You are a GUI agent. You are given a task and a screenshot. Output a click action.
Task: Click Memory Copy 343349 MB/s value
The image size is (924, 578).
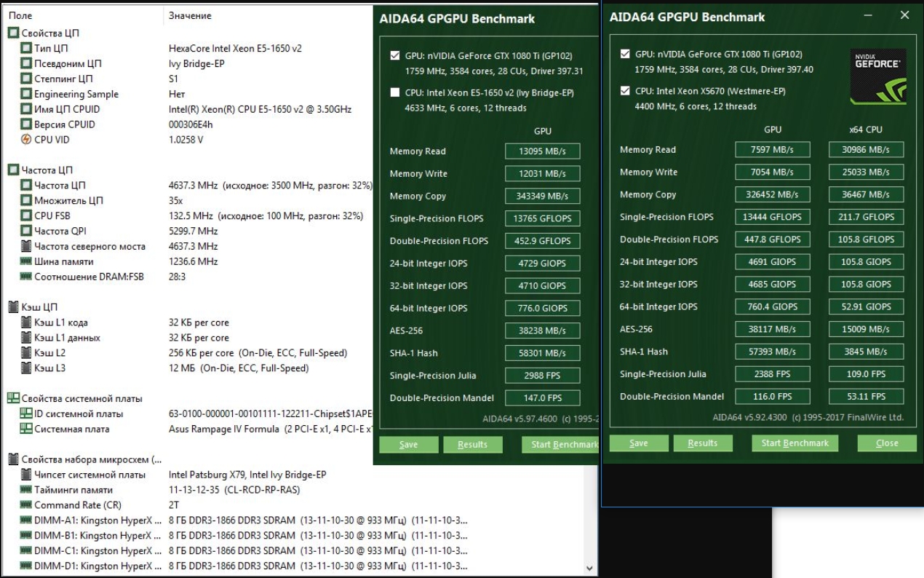542,197
